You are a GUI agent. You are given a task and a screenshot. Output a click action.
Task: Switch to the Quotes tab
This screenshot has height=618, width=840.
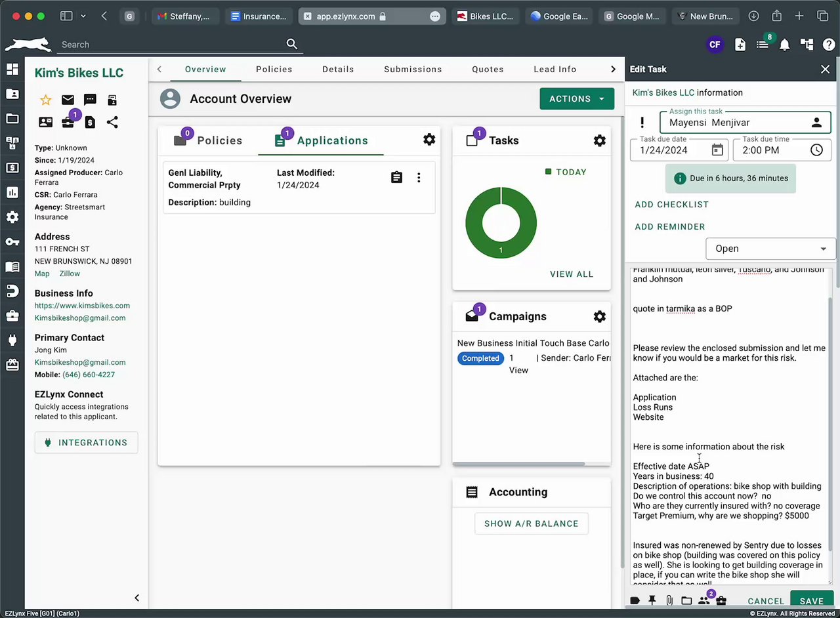point(488,69)
